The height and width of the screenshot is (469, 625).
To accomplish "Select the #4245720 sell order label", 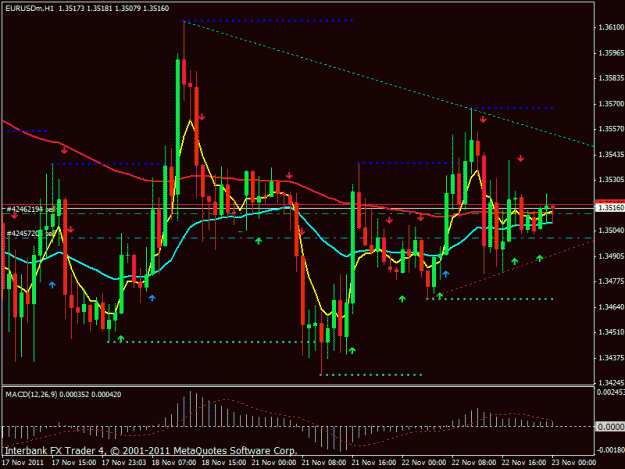I will coord(30,233).
